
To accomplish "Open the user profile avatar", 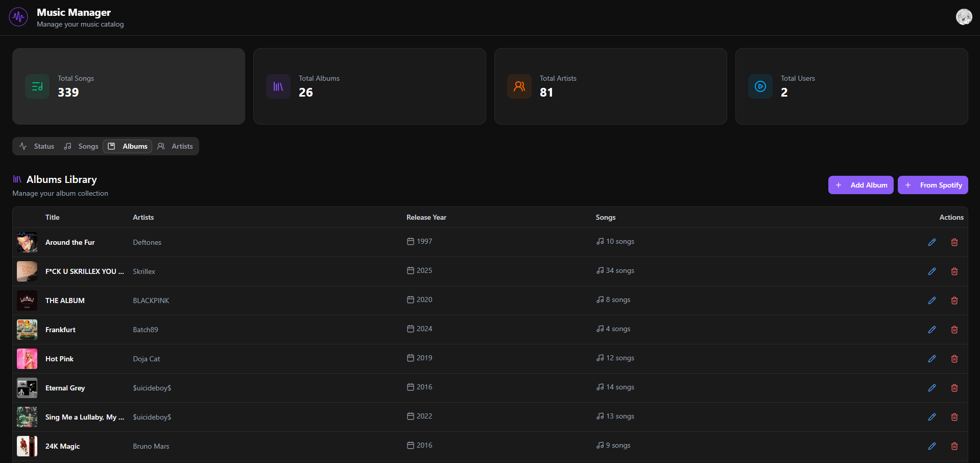I will (x=964, y=17).
